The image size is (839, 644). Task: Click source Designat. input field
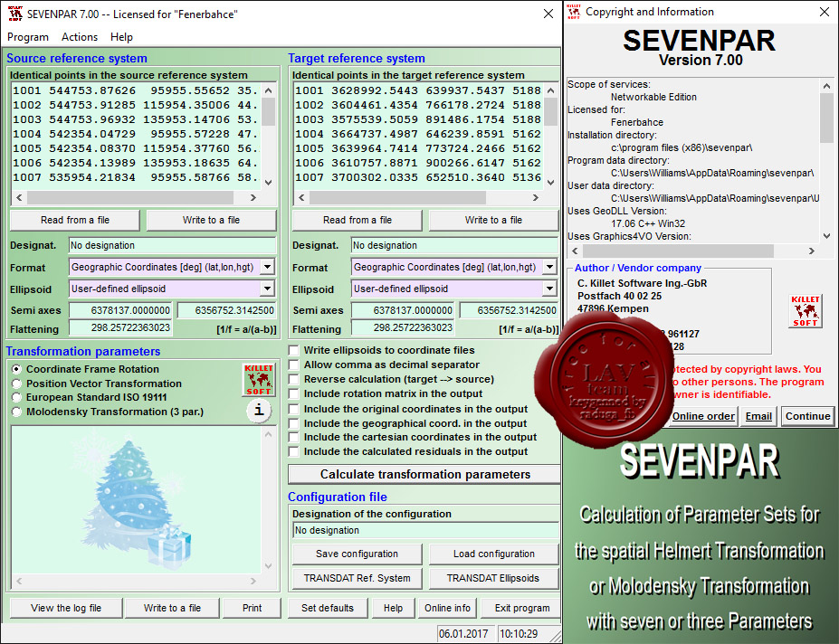coord(172,245)
